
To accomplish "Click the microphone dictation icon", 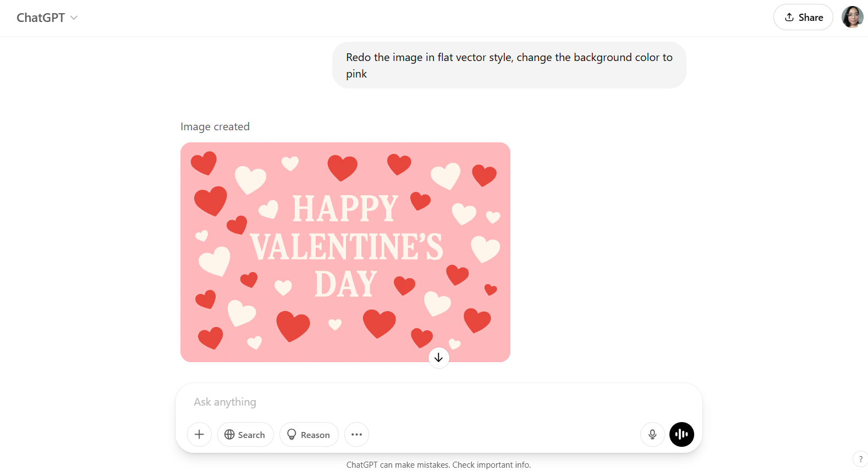I will point(652,434).
